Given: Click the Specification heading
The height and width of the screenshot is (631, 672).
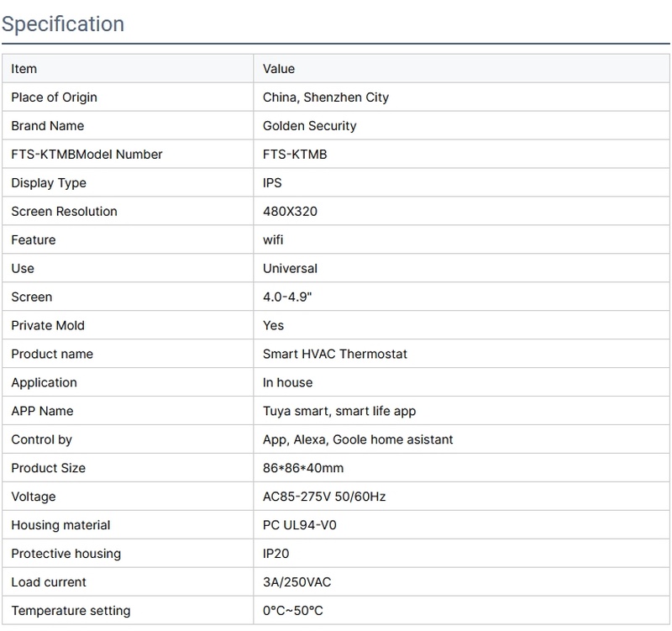Looking at the screenshot, I should (63, 24).
